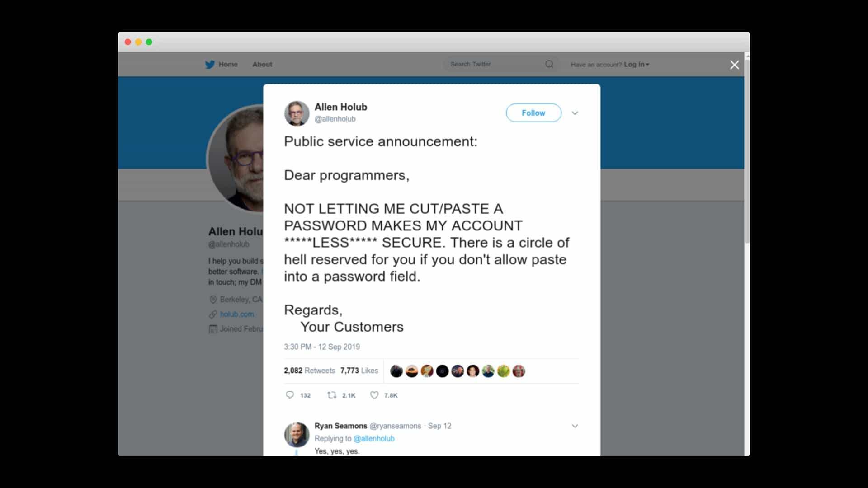This screenshot has height=488, width=868.
Task: View the 2,082 Retweets list
Action: point(309,371)
